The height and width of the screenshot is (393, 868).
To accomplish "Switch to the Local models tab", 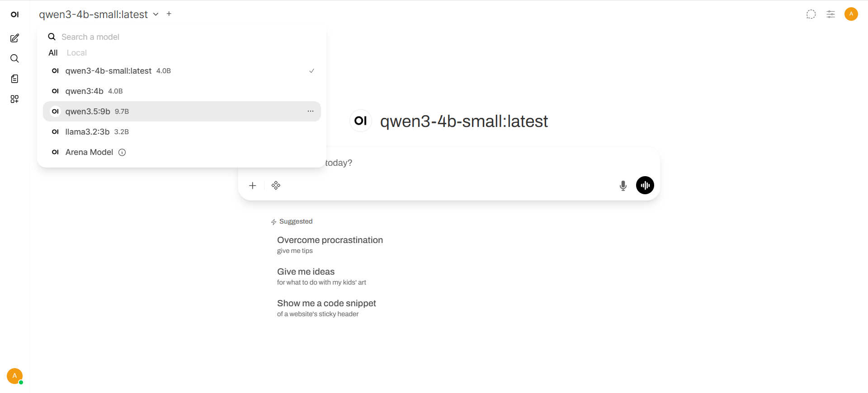I will [76, 53].
